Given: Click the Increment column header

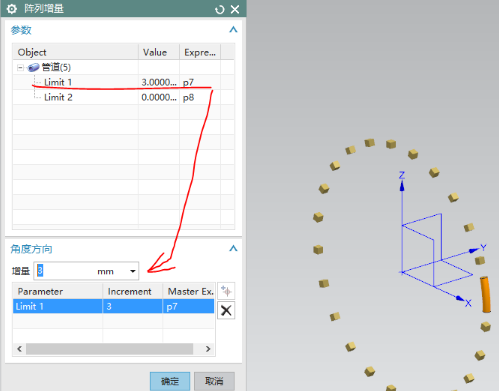Looking at the screenshot, I should (132, 291).
